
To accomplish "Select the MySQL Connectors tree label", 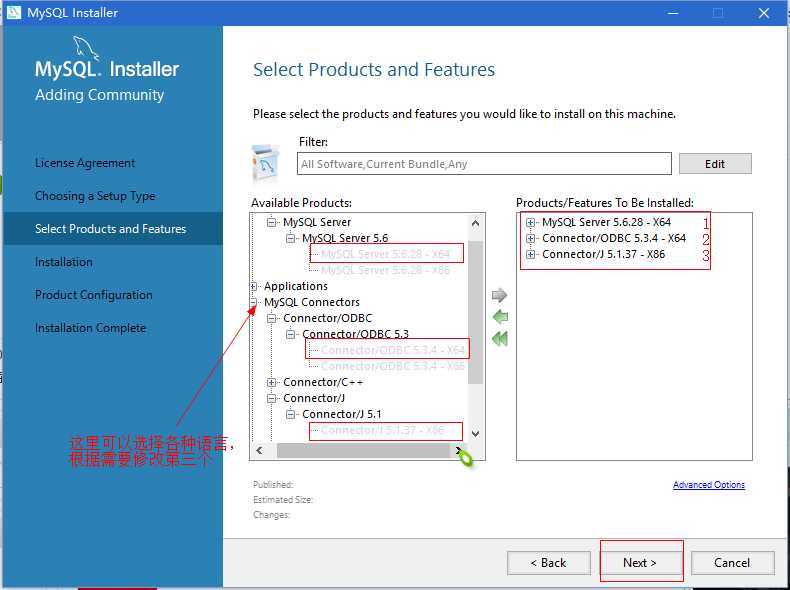I will click(x=312, y=302).
